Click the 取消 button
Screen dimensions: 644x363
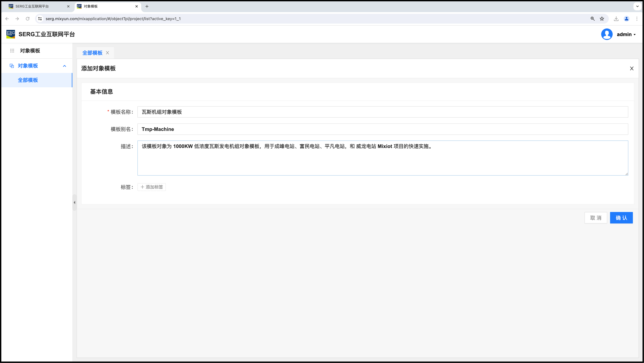coord(596,218)
